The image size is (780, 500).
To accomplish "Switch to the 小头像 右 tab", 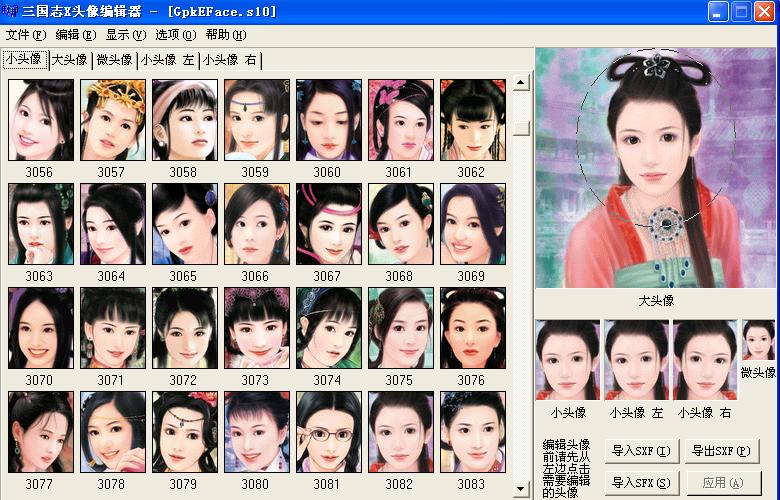I will click(x=229, y=60).
